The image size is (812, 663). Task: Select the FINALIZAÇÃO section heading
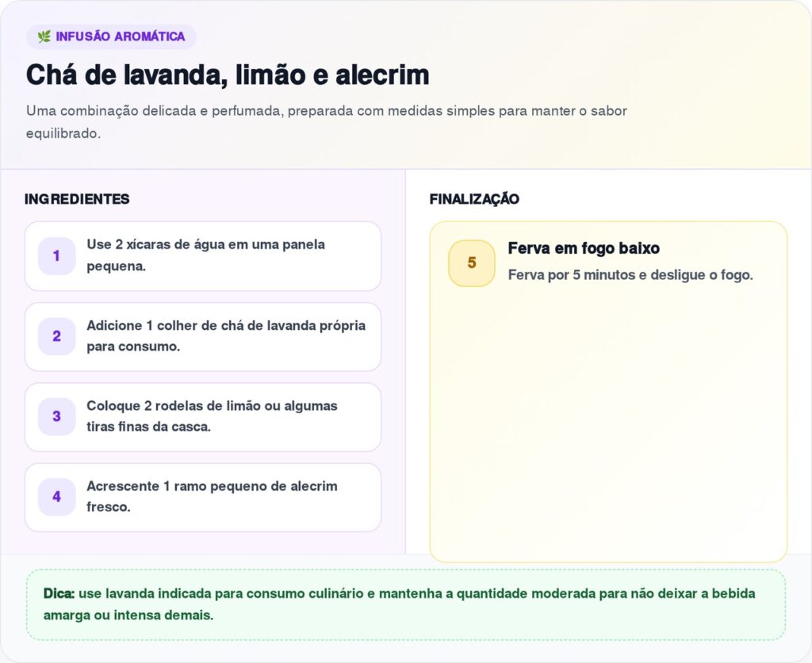click(x=474, y=199)
